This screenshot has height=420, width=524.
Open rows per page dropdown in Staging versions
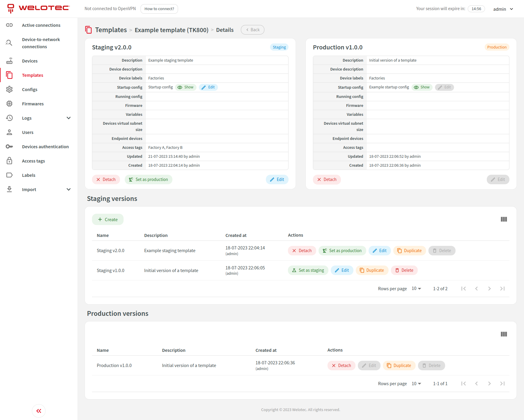tap(416, 289)
